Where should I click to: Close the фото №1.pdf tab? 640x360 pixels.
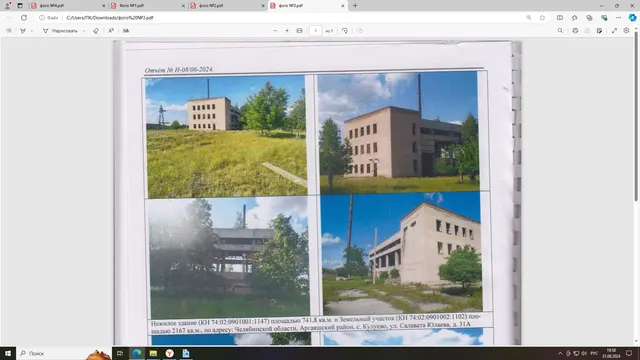[183, 6]
